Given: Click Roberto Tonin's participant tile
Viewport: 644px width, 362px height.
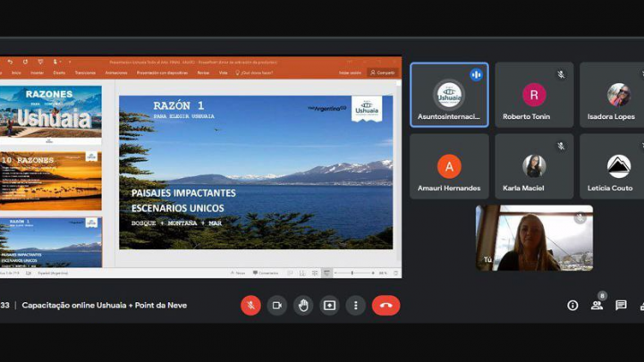Looking at the screenshot, I should 534,95.
